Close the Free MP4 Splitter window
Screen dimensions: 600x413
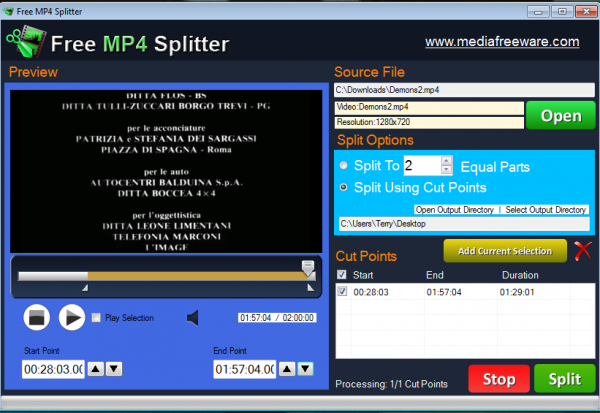pyautogui.click(x=586, y=11)
